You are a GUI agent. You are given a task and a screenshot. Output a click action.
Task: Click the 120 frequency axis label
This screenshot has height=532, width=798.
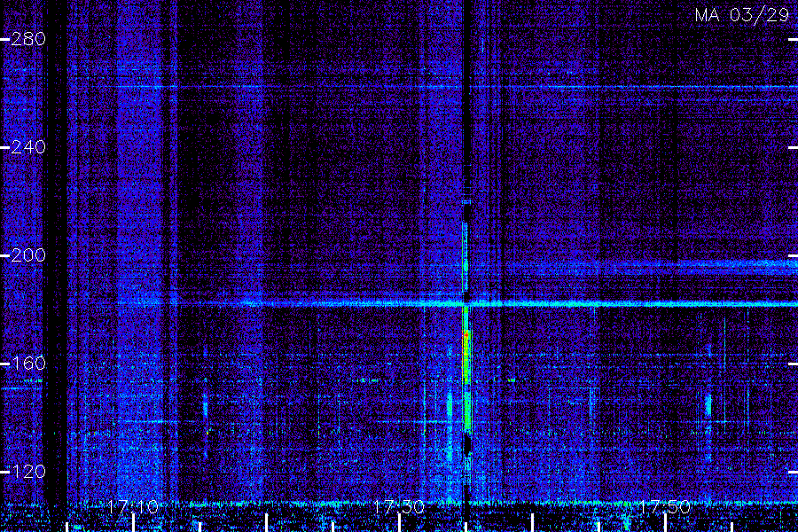pyautogui.click(x=28, y=472)
